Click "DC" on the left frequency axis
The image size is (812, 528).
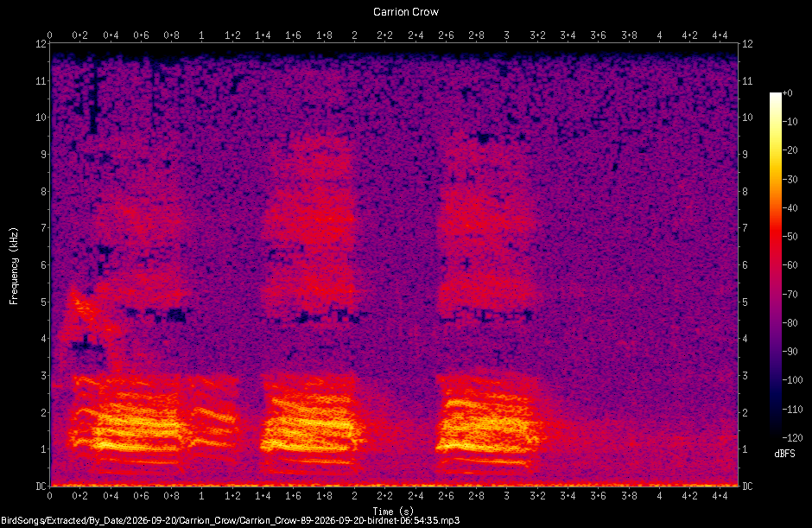(41, 486)
